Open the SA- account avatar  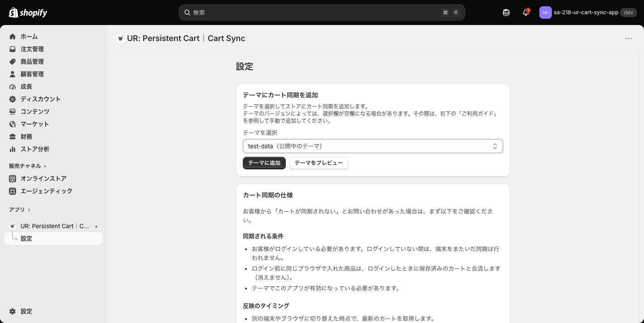545,13
